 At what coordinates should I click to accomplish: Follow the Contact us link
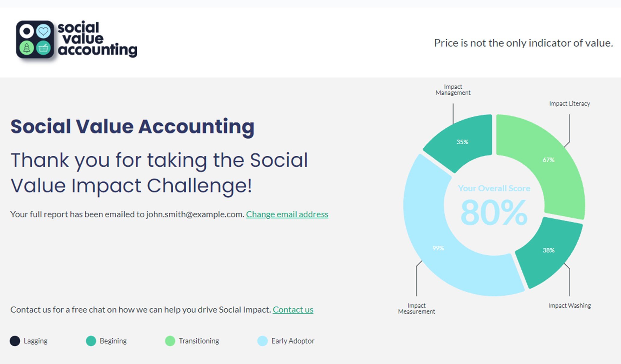pos(293,310)
